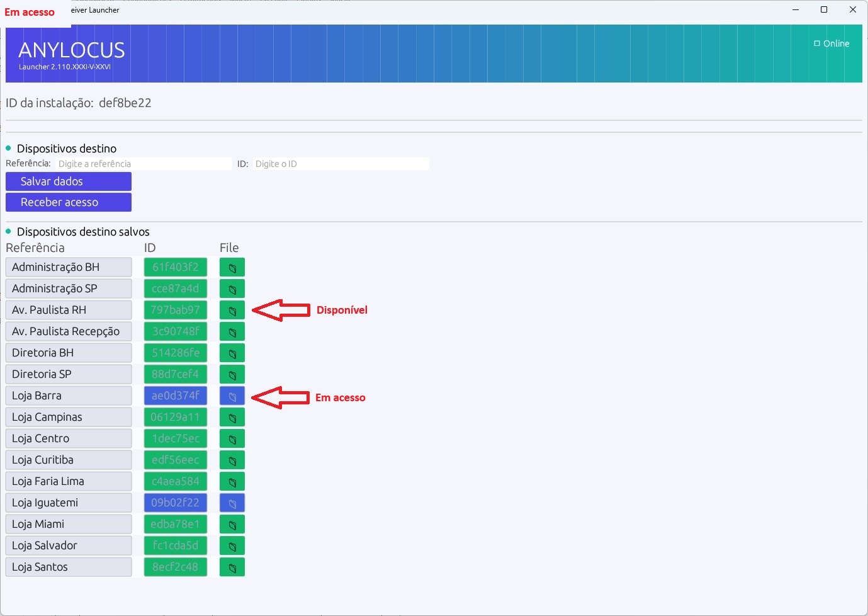868x616 pixels.
Task: Select ID 61f403f2 green button
Action: click(176, 268)
